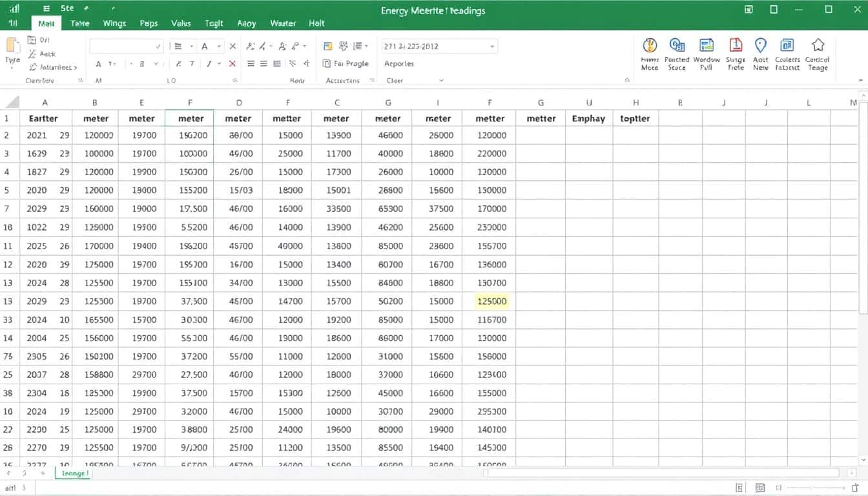Expand the Clipboard group dialog launcher
Screen dimensions: 868x496
pyautogui.click(x=80, y=81)
